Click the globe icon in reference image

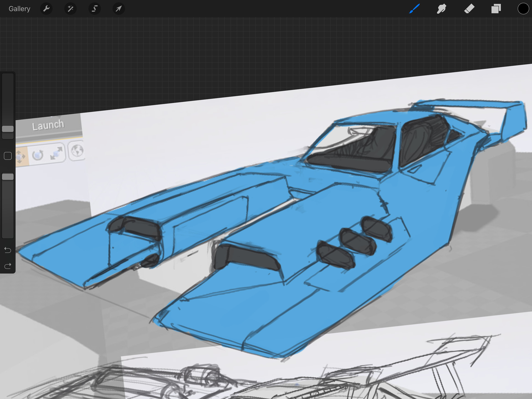click(x=77, y=151)
